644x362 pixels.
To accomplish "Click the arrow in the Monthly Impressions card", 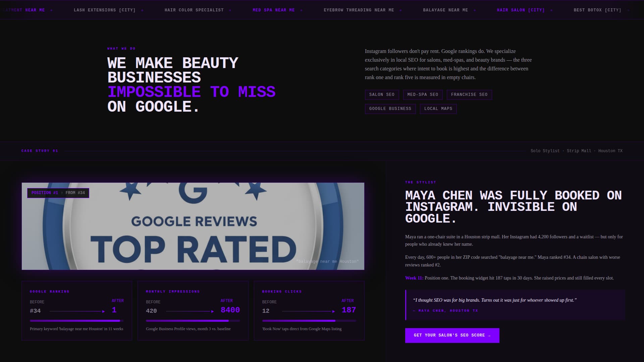I will click(x=190, y=311).
